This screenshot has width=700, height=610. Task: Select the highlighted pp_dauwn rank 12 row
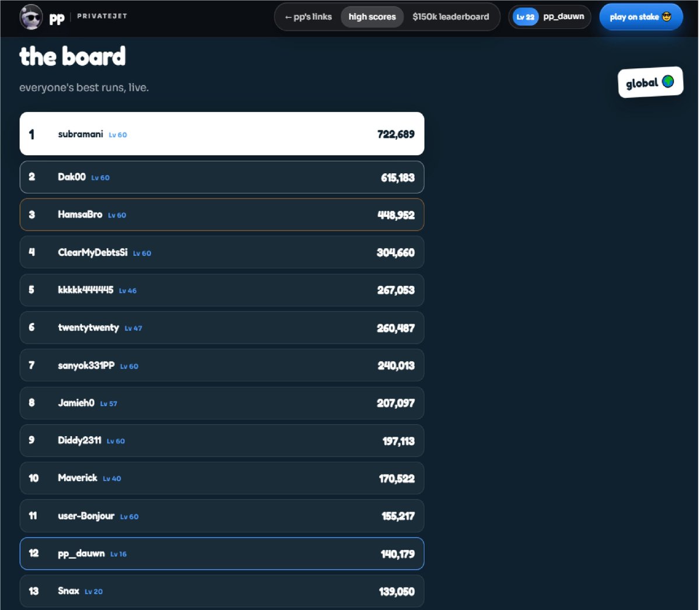tap(222, 553)
